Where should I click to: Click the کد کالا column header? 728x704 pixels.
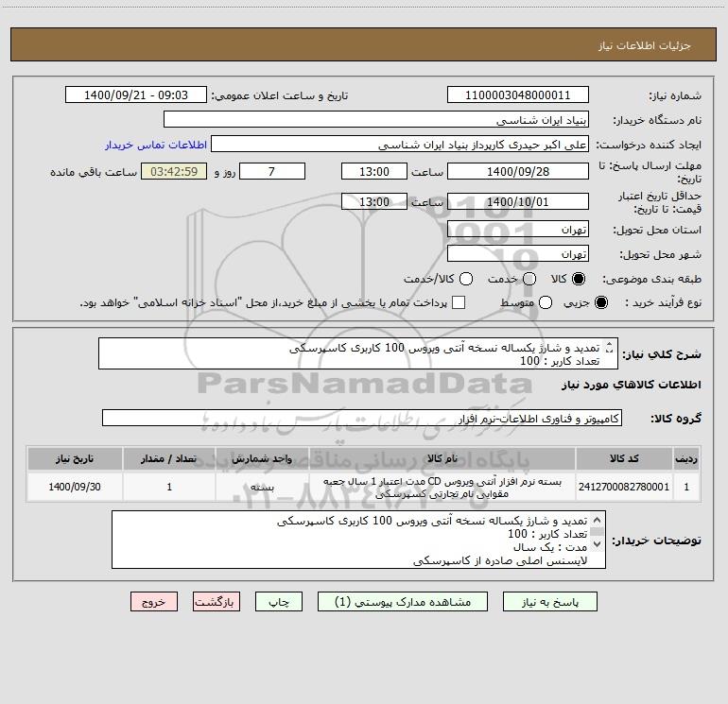click(624, 459)
